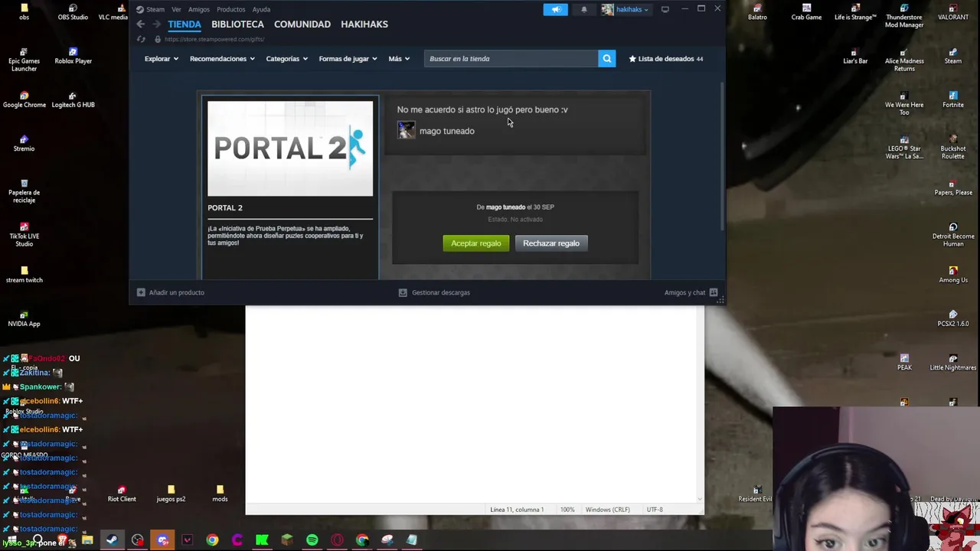Viewport: 980px width, 551px height.
Task: Open Crab Game desktop shortcut
Action: 806,12
